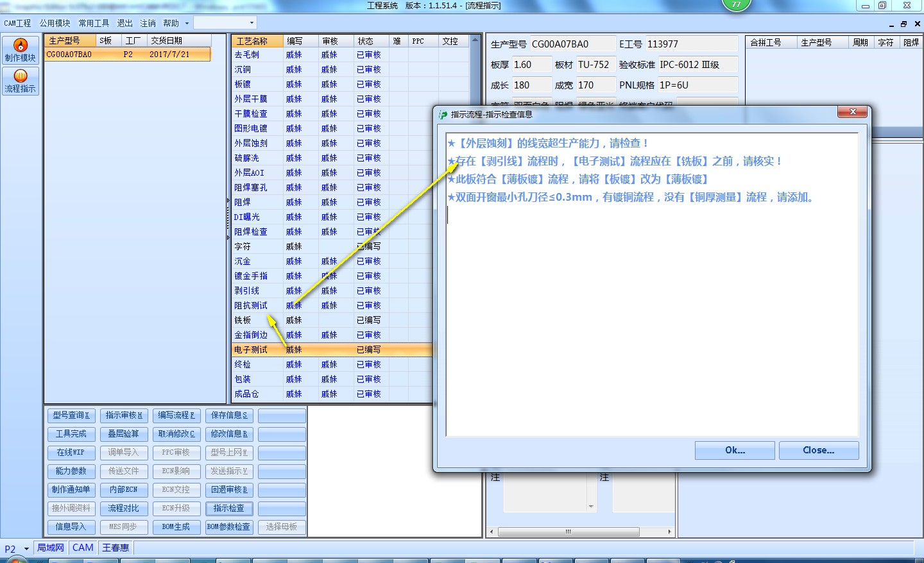Select the 外层蚀刻 process row
This screenshot has height=563, width=924.
332,144
